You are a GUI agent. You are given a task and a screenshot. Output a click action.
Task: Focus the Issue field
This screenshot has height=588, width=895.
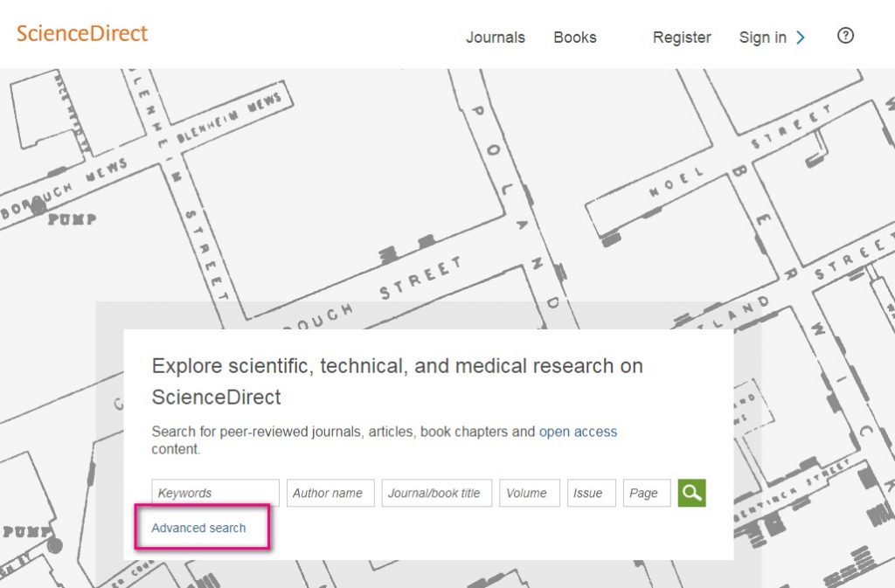click(x=592, y=493)
